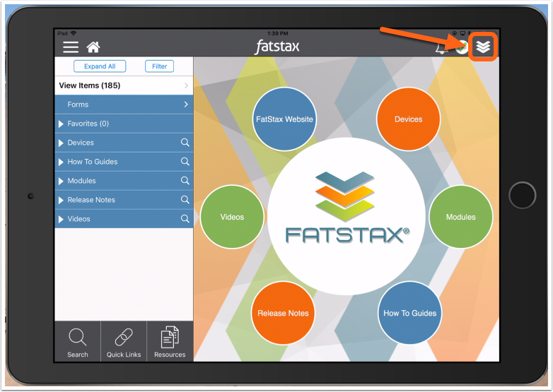This screenshot has width=553, height=392.
Task: Tap the green checkmark sync icon
Action: pos(462,47)
